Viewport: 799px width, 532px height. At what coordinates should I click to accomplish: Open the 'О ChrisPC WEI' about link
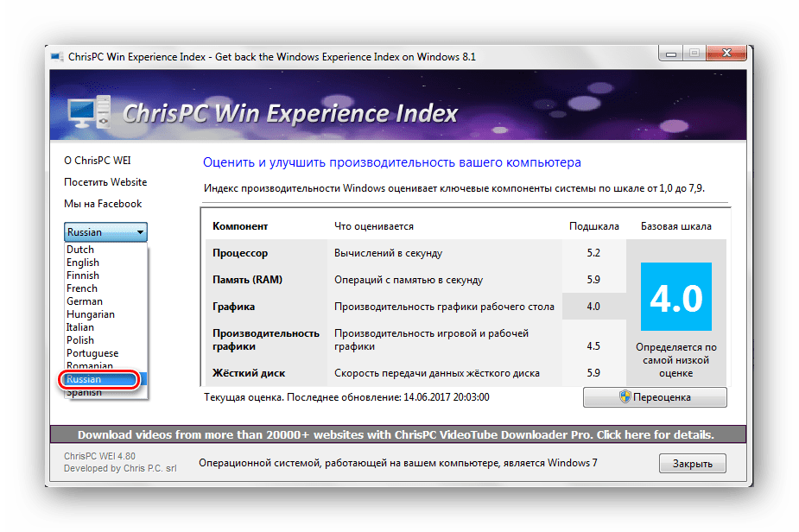(98, 161)
